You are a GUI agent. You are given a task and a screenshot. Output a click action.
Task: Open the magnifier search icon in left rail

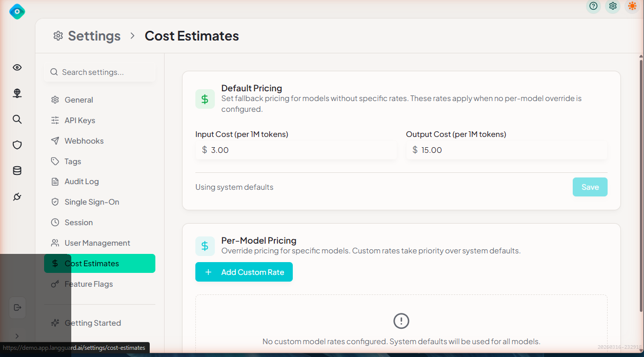pyautogui.click(x=17, y=120)
